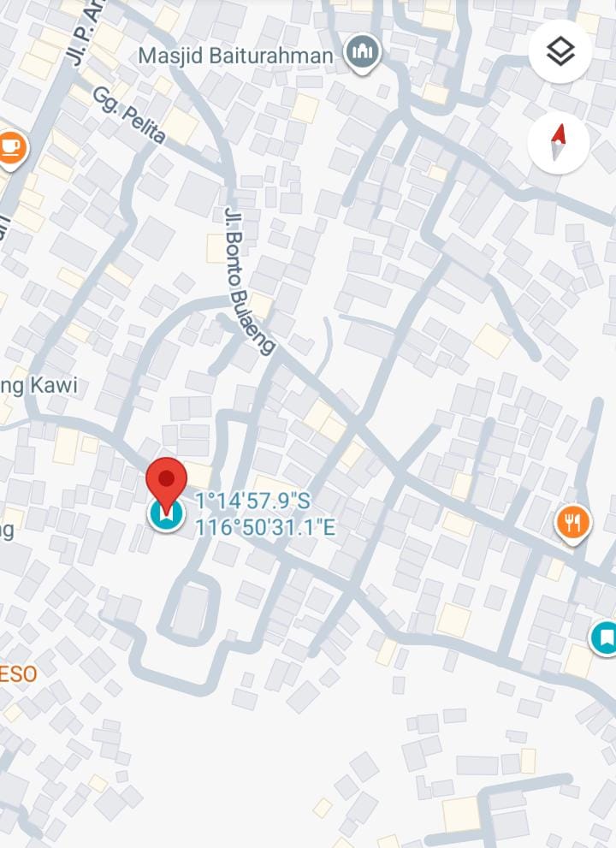Click the coordinates label 1°14'57.9"S
Image resolution: width=616 pixels, height=848 pixels.
pyautogui.click(x=252, y=501)
